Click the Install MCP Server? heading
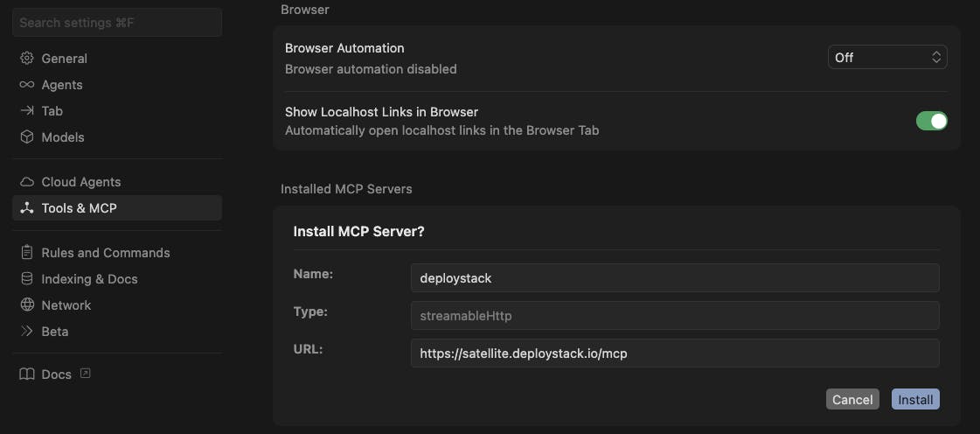This screenshot has height=434, width=980. coord(358,231)
